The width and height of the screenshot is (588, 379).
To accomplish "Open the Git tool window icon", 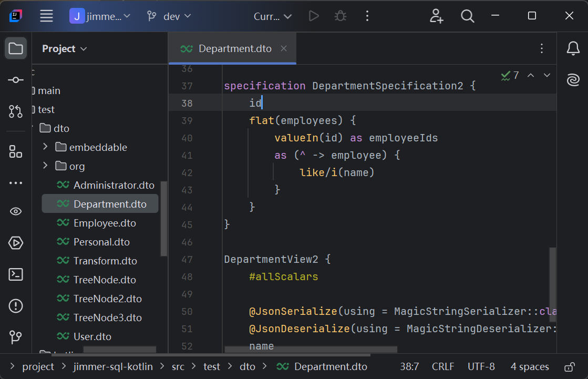I will [x=16, y=336].
